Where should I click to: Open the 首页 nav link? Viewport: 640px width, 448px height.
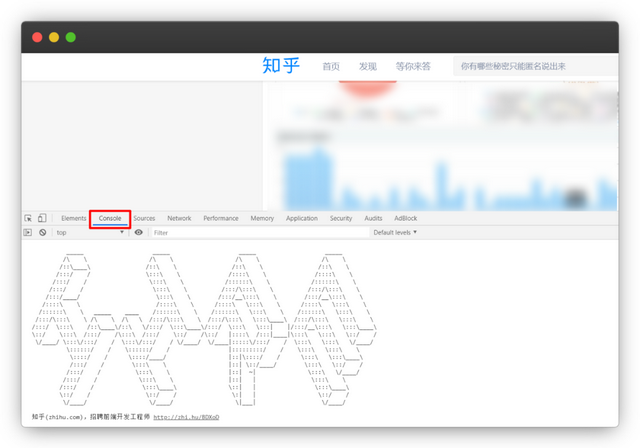pos(331,66)
